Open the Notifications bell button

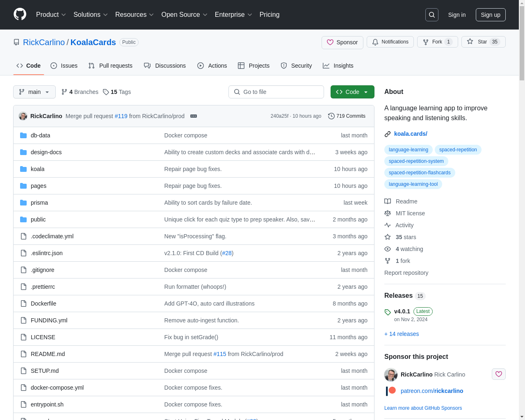pos(390,42)
